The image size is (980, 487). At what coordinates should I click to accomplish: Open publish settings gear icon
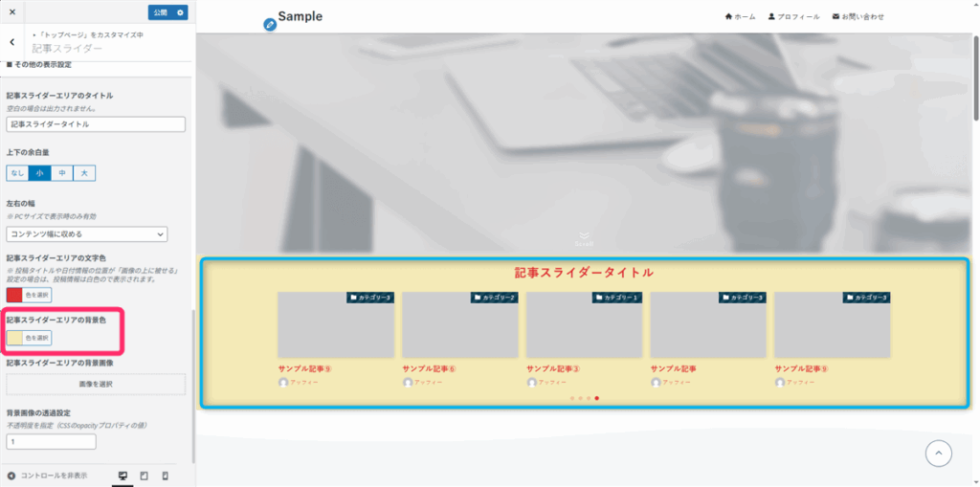(180, 12)
